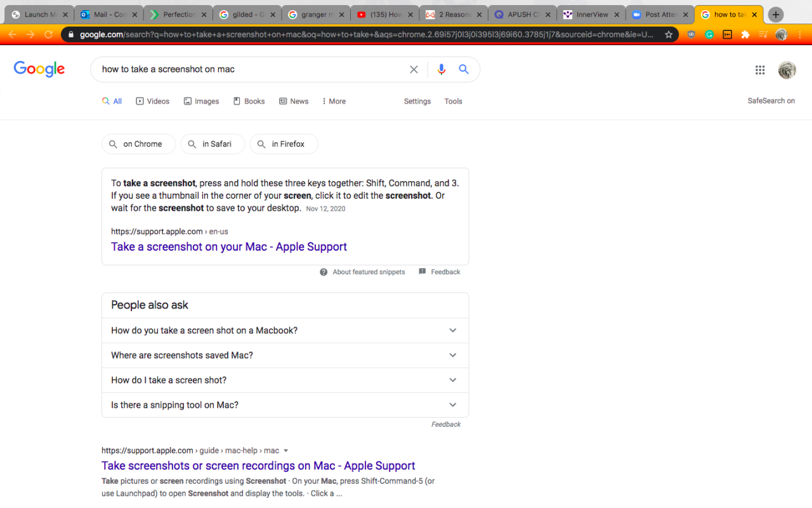This screenshot has height=508, width=812.
Task: Switch to the Post Attendee Zoom tab
Action: tap(660, 15)
